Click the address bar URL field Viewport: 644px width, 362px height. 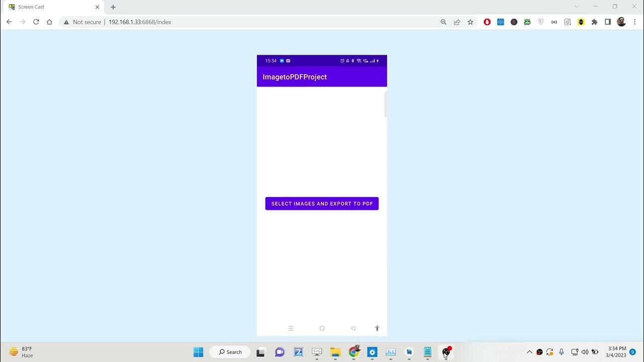(x=252, y=22)
